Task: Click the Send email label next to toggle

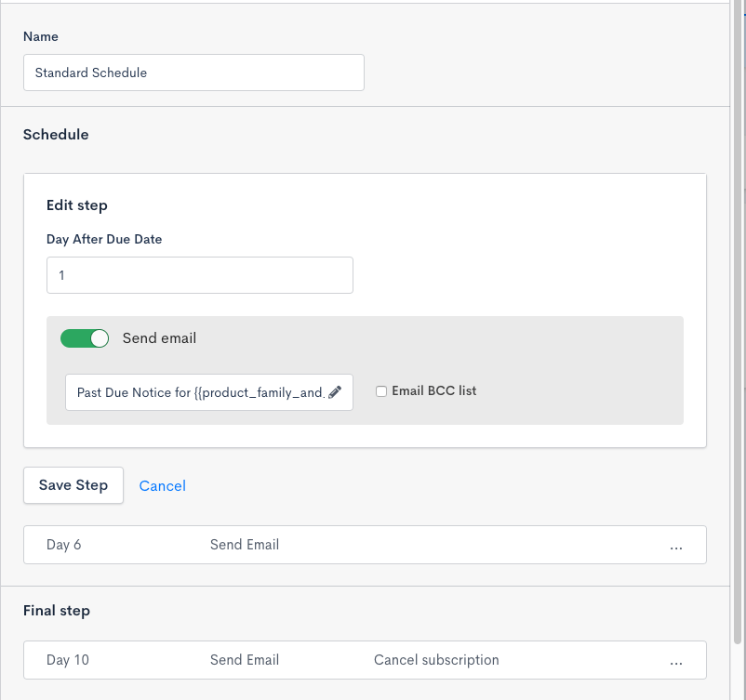Action: (159, 338)
